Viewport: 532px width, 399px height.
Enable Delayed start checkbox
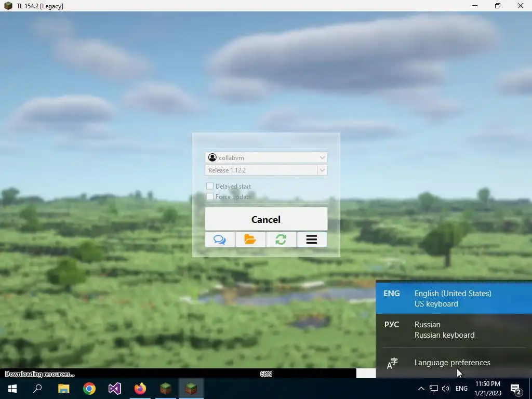click(x=210, y=186)
